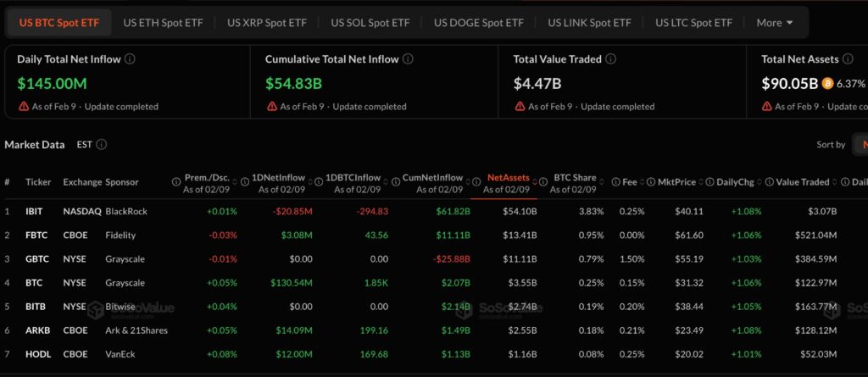868x377 pixels.
Task: Open info icon before CumNetInflow column header
Action: coord(395,182)
